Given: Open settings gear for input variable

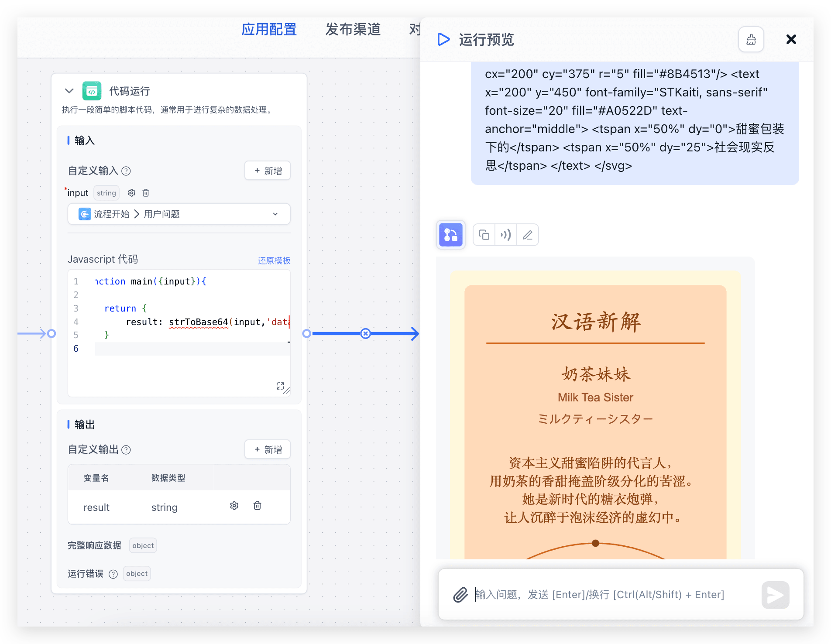Looking at the screenshot, I should [x=131, y=193].
